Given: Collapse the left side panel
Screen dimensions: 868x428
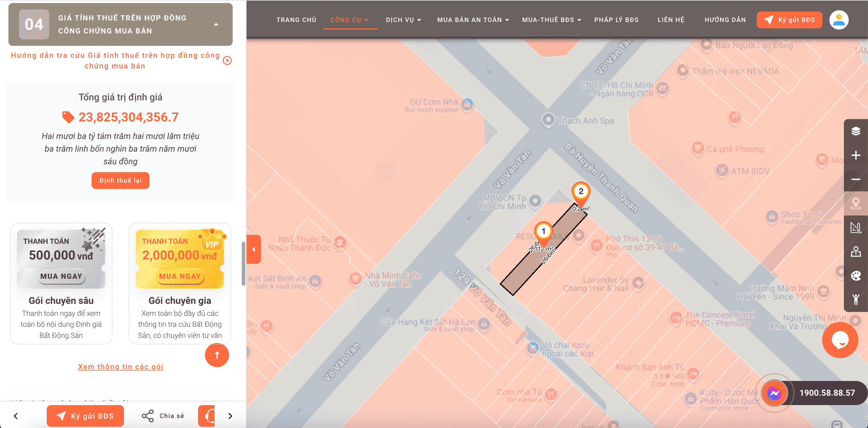Looking at the screenshot, I should pyautogui.click(x=254, y=249).
